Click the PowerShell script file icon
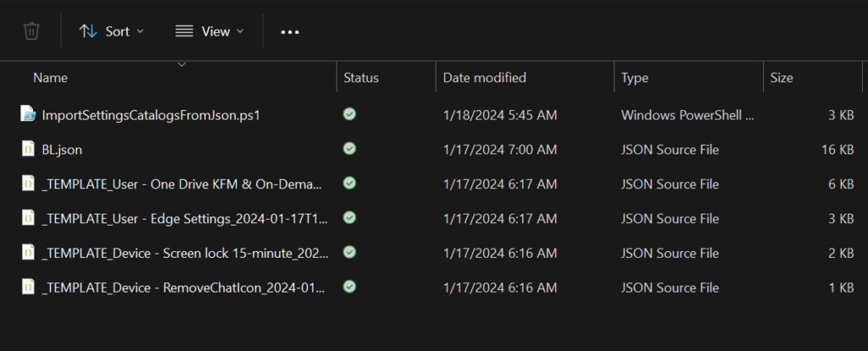868x351 pixels. click(x=28, y=114)
